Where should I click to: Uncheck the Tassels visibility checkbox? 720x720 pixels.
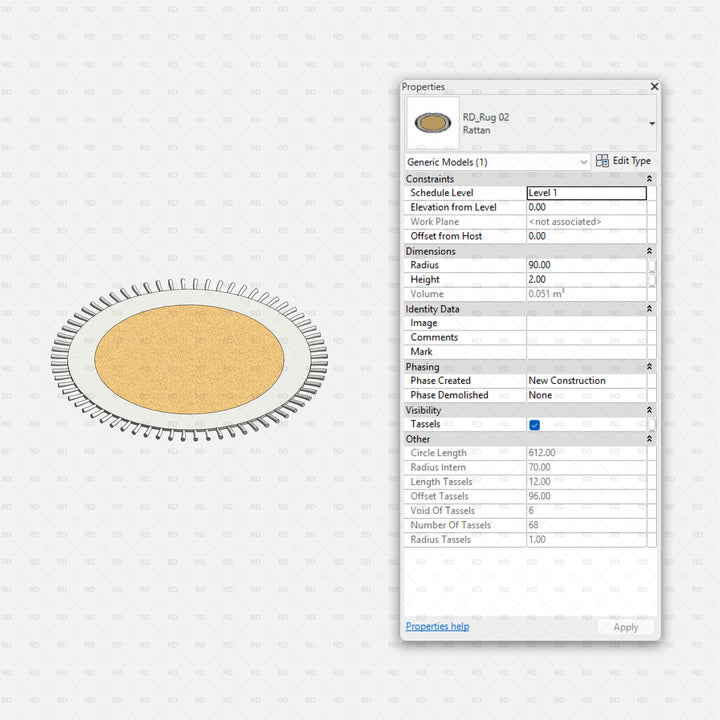[534, 425]
